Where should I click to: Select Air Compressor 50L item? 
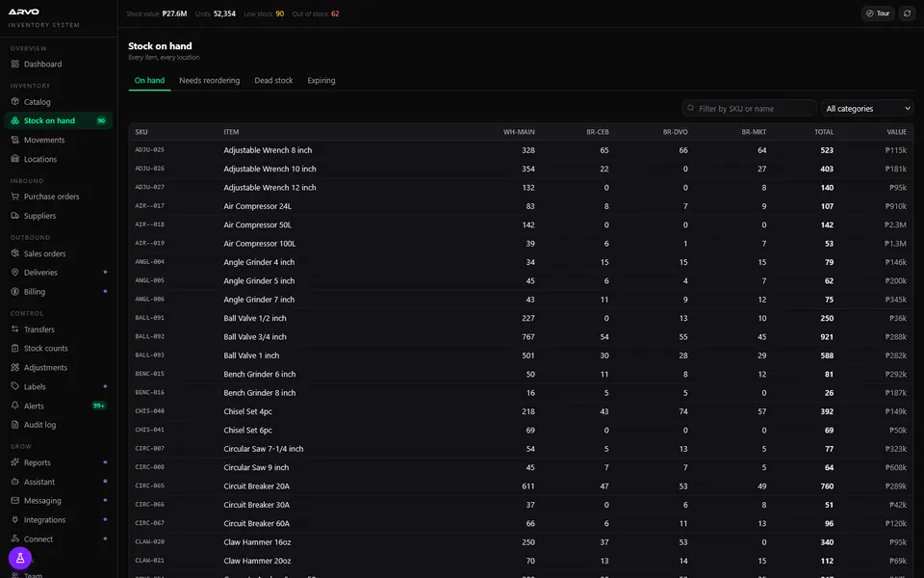click(258, 224)
